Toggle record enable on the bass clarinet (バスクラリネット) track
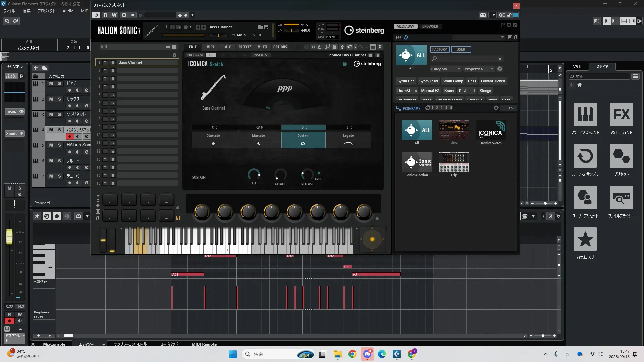The width and height of the screenshot is (644, 362). 69,136
